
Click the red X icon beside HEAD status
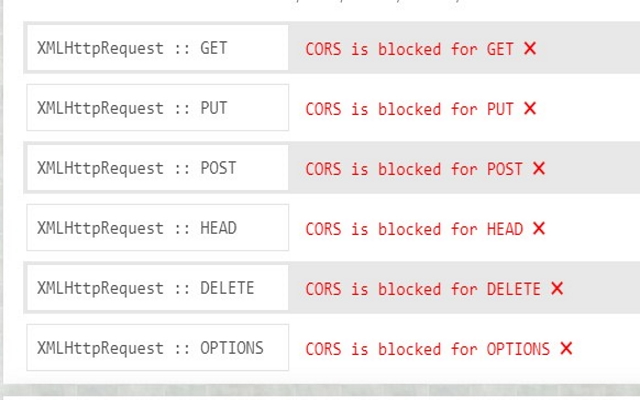[x=539, y=228]
